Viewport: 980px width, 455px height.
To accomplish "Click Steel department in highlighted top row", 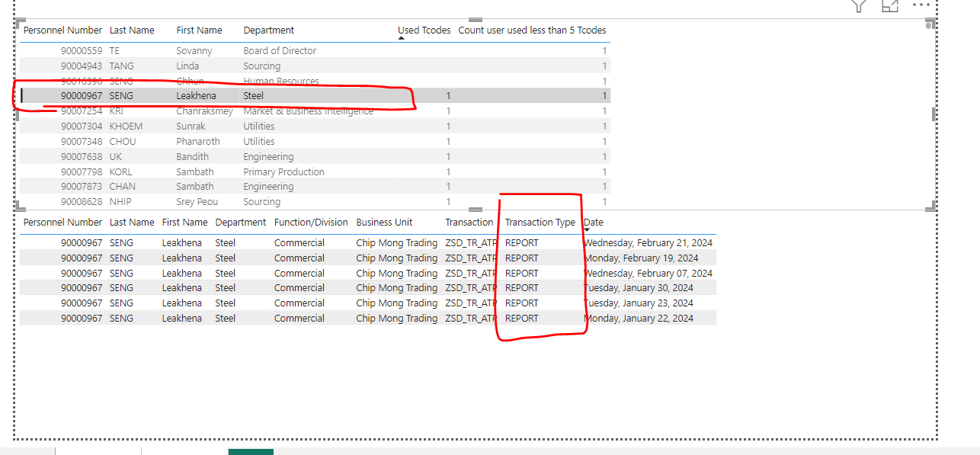I will (254, 96).
